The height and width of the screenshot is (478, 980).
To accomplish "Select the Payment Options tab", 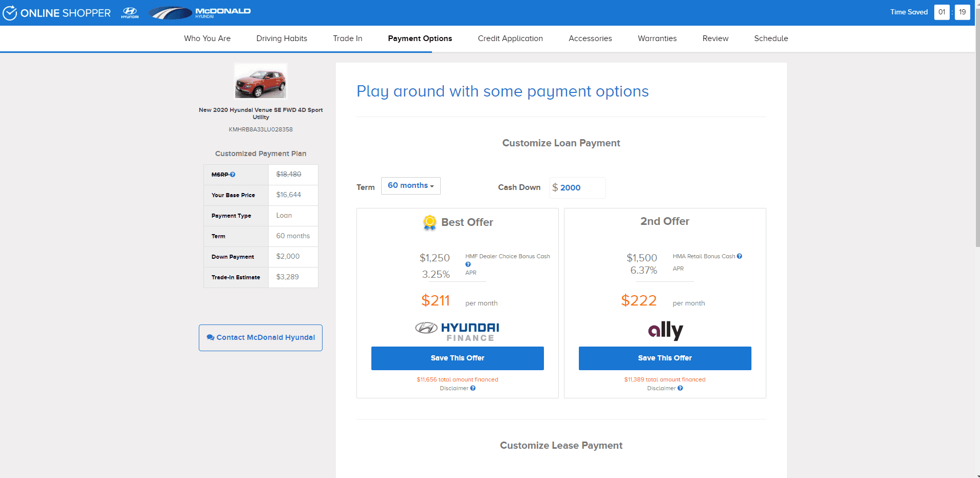I will pyautogui.click(x=420, y=39).
